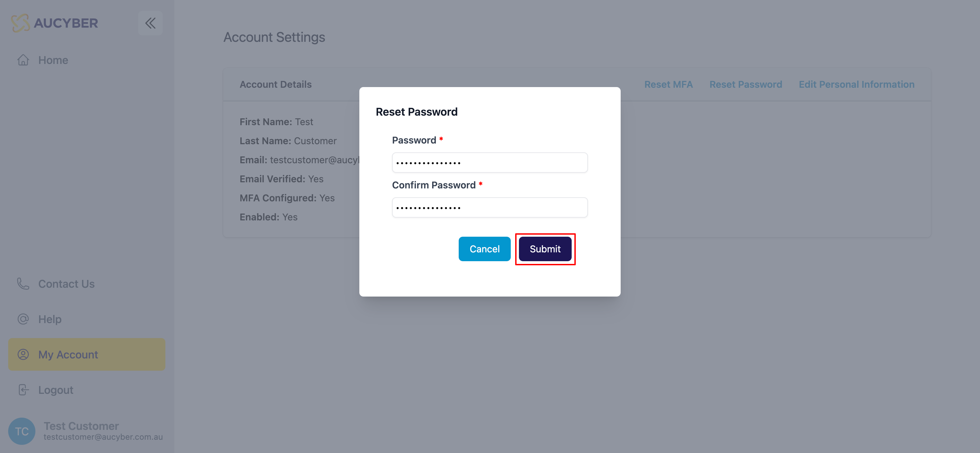Image resolution: width=980 pixels, height=453 pixels.
Task: Select Edit Personal Information
Action: coord(856,84)
